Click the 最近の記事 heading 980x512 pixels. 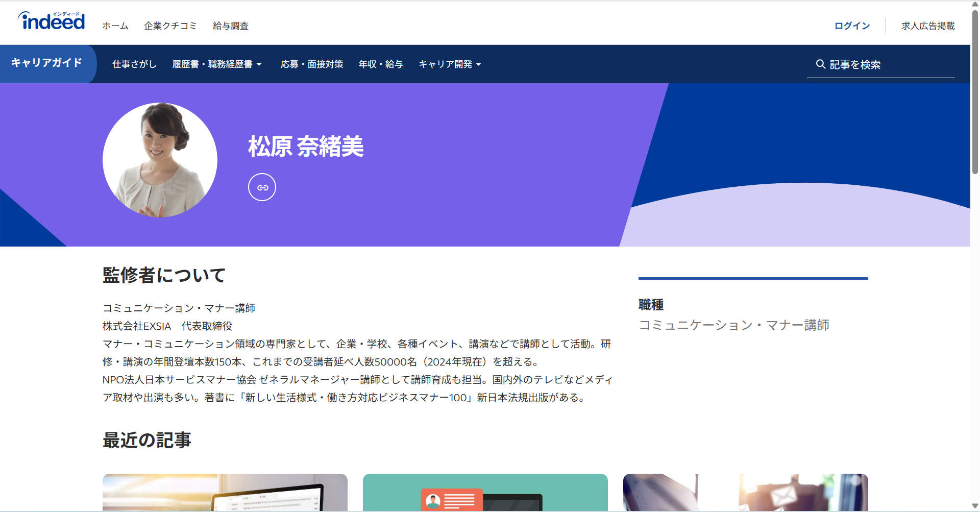point(146,440)
